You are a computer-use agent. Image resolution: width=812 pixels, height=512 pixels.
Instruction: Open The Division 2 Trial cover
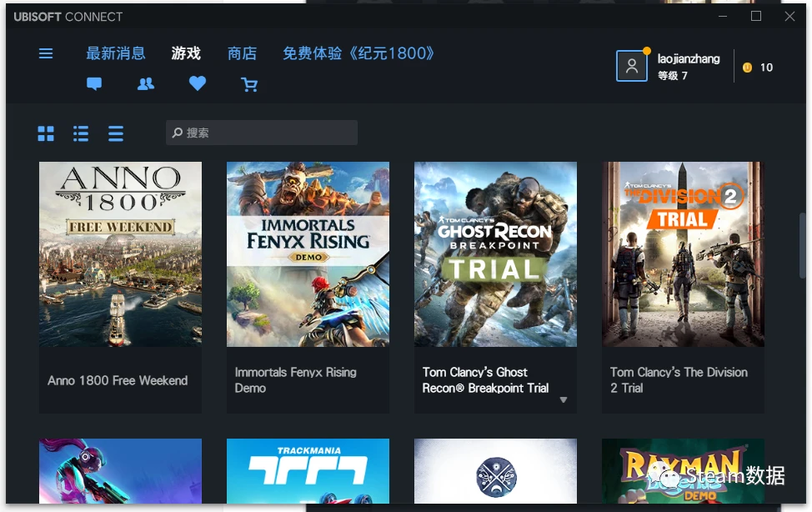(x=683, y=254)
